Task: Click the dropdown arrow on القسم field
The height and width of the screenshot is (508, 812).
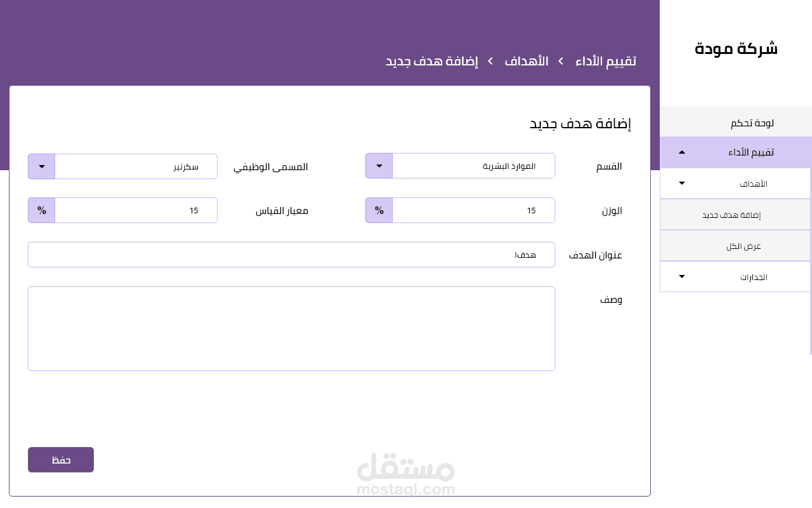Action: pos(378,166)
